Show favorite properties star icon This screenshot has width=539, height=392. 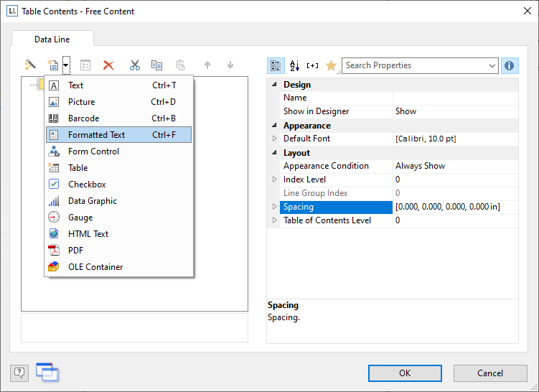(x=331, y=65)
